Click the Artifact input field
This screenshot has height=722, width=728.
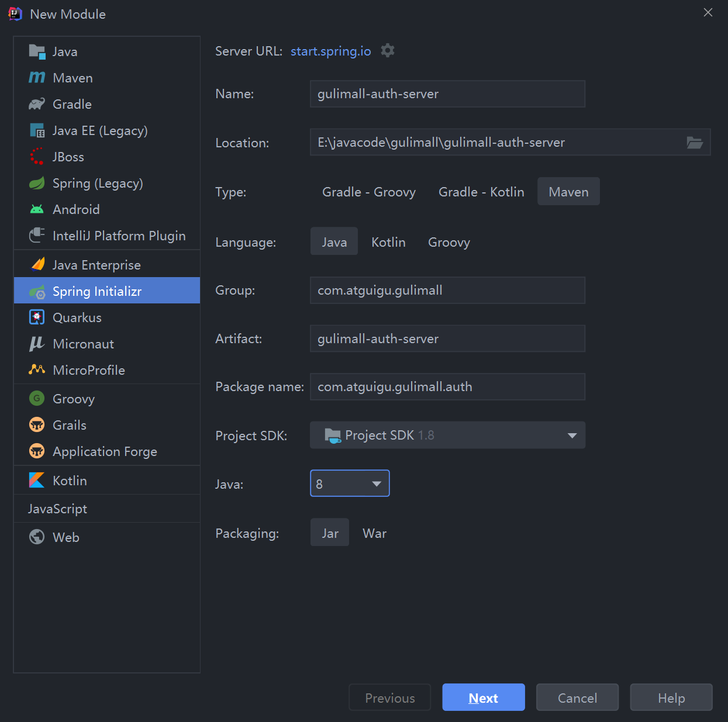pos(448,338)
